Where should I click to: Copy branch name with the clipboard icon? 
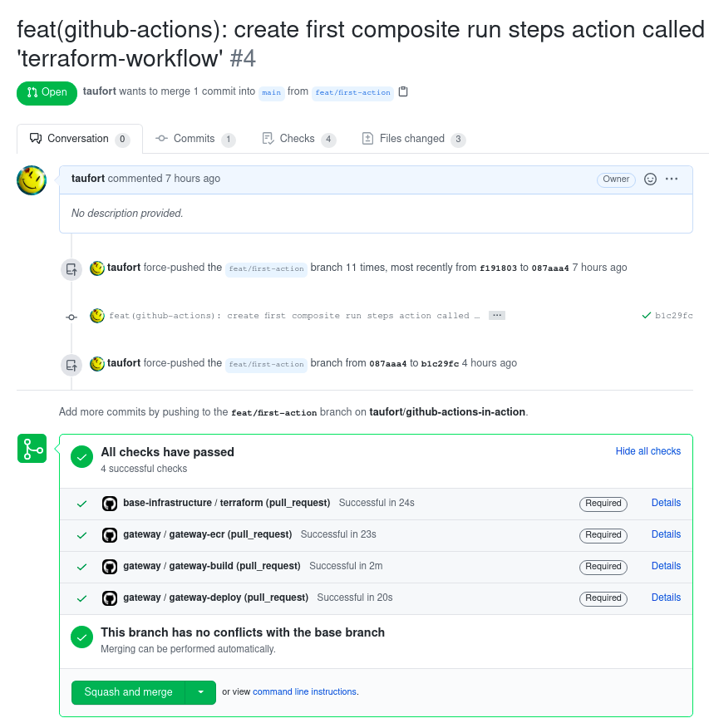coord(403,91)
